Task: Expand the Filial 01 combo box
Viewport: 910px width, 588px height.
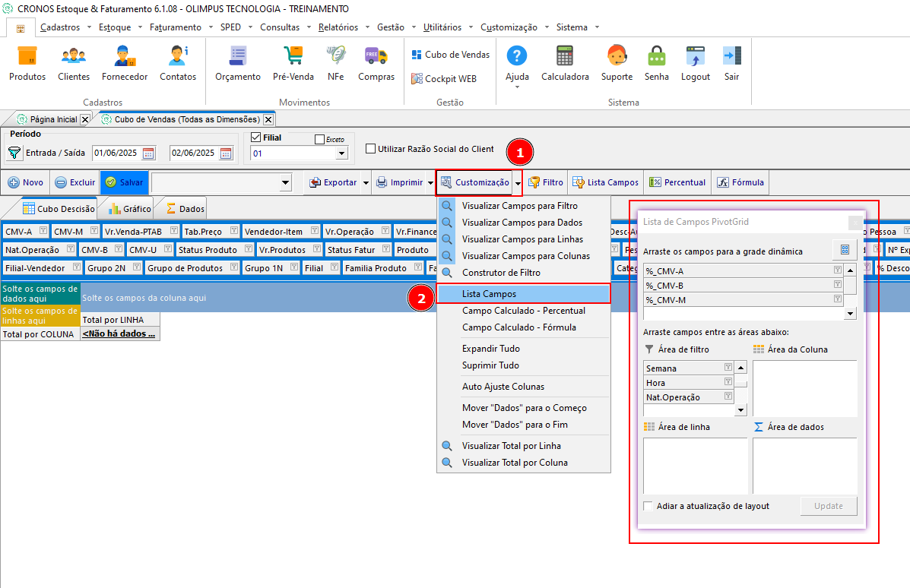Action: pyautogui.click(x=342, y=153)
